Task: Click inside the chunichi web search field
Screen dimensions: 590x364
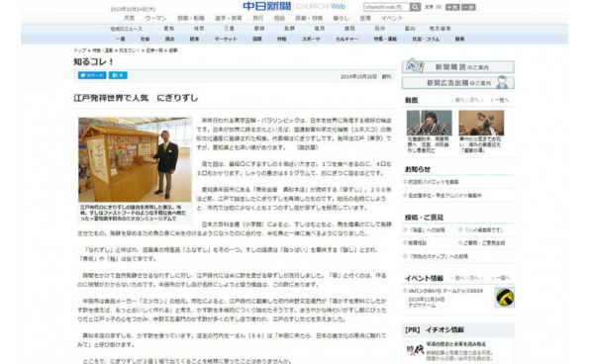Action: click(387, 7)
